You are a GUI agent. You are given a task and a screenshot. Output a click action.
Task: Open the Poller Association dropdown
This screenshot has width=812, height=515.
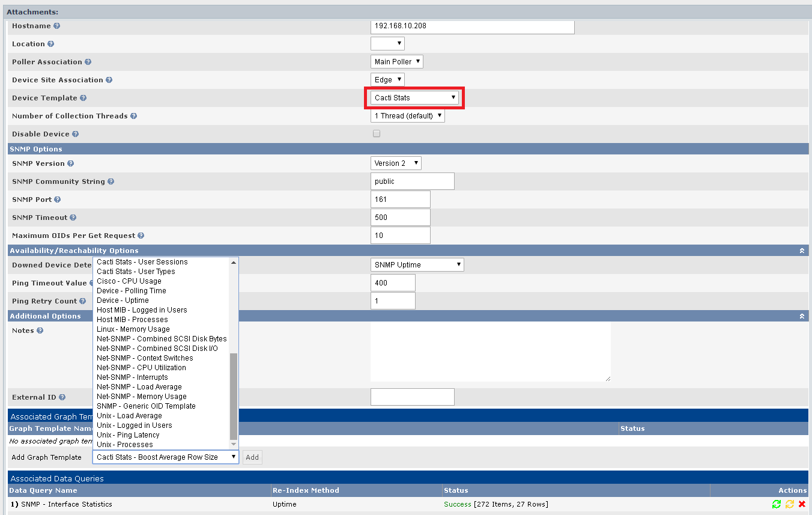click(x=397, y=61)
